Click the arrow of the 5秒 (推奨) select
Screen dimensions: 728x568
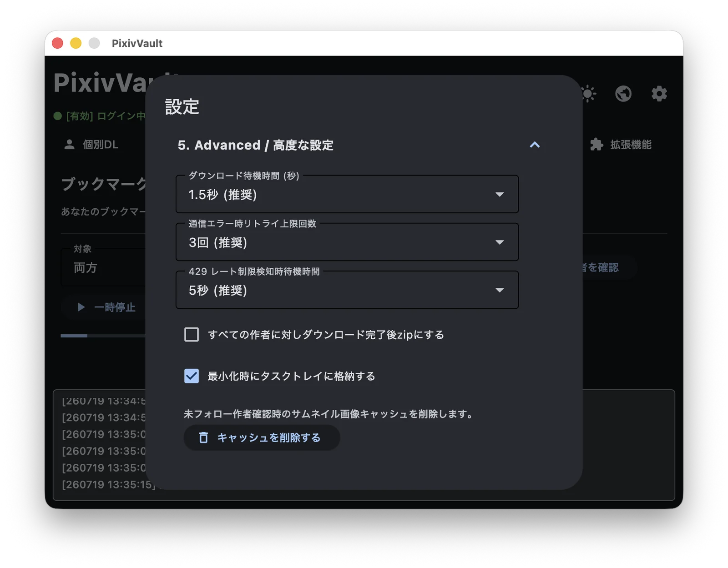(x=500, y=290)
